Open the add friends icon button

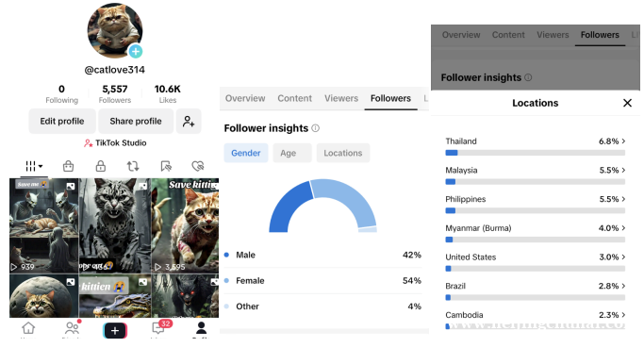tap(189, 122)
